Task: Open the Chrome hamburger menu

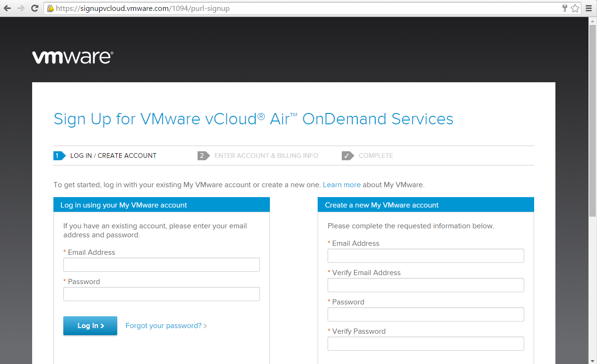Action: coord(589,8)
